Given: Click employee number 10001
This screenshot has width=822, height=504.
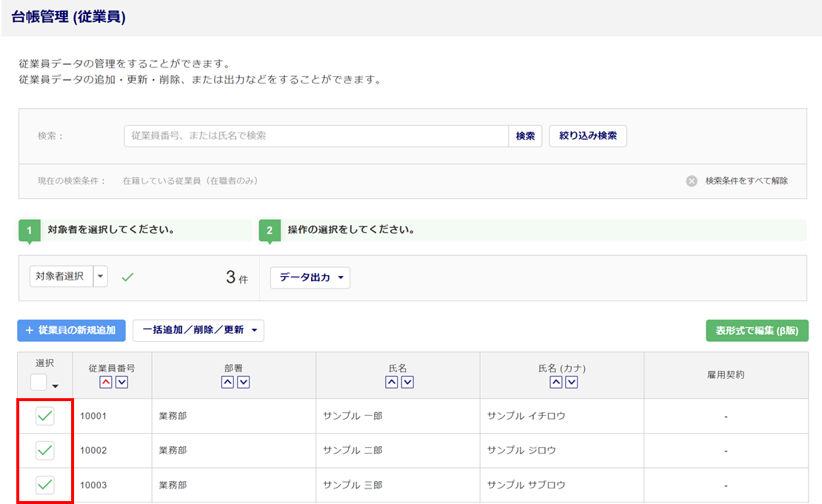Looking at the screenshot, I should click(x=93, y=416).
